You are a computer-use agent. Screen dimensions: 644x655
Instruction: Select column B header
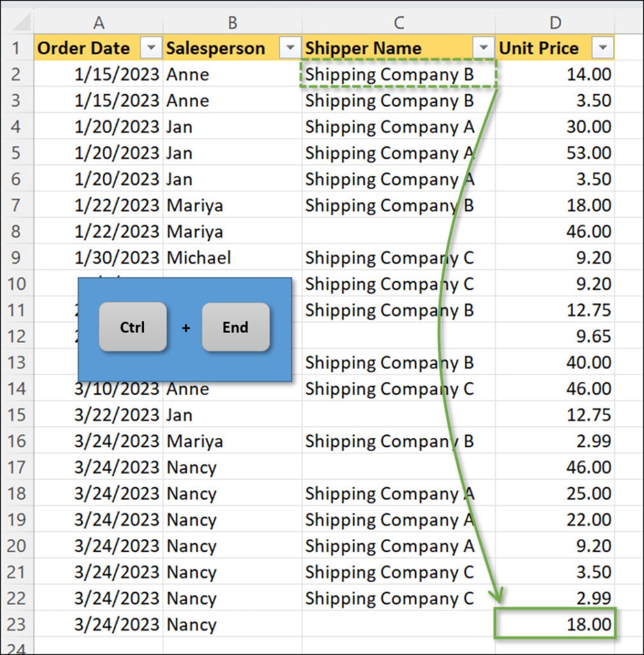232,22
